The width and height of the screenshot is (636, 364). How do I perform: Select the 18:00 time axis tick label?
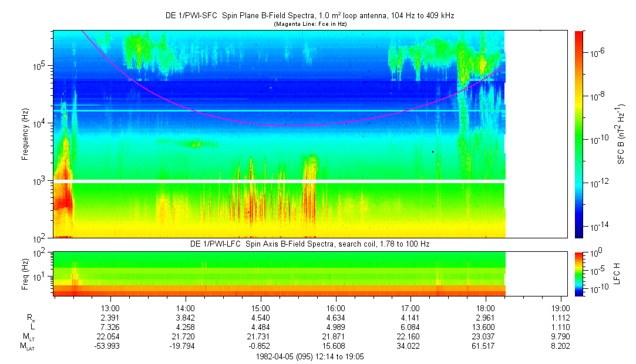(486, 308)
